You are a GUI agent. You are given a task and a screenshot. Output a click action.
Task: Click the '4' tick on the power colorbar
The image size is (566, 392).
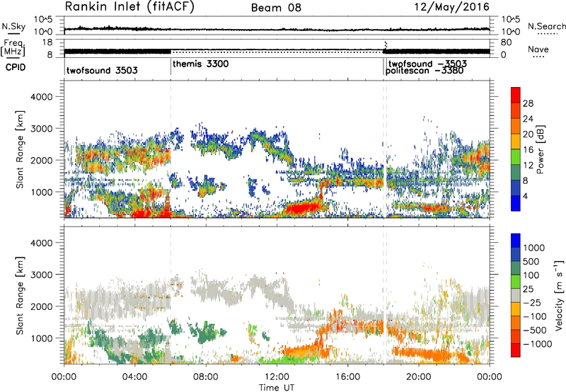(x=526, y=196)
